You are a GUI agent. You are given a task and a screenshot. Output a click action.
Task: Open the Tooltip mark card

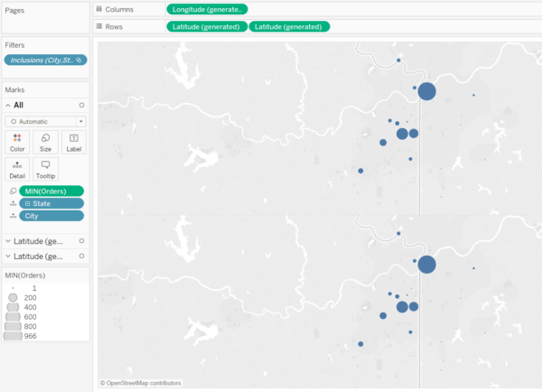45,169
